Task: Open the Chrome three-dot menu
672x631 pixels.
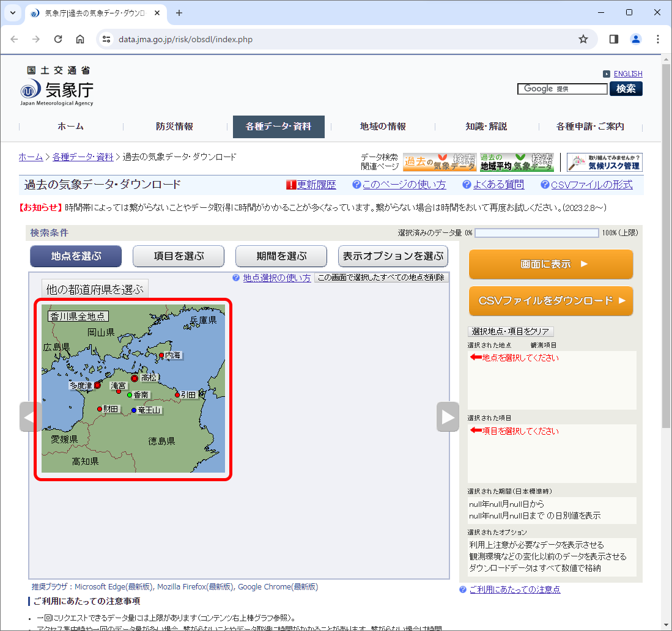Action: click(658, 39)
